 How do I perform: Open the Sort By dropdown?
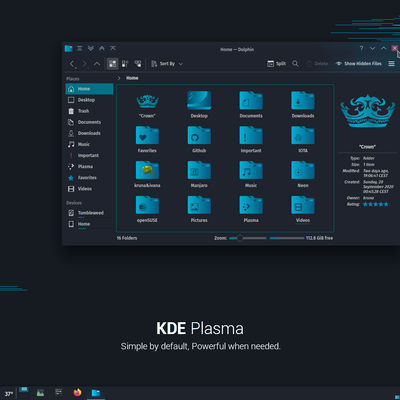click(167, 64)
